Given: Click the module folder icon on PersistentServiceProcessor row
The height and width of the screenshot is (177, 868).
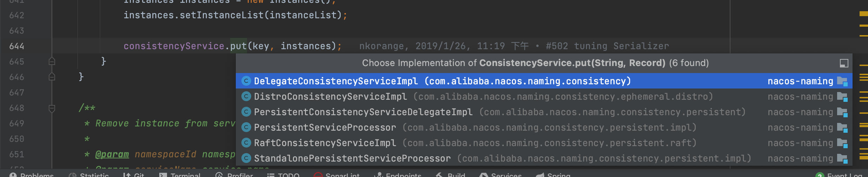Looking at the screenshot, I should pos(842,127).
